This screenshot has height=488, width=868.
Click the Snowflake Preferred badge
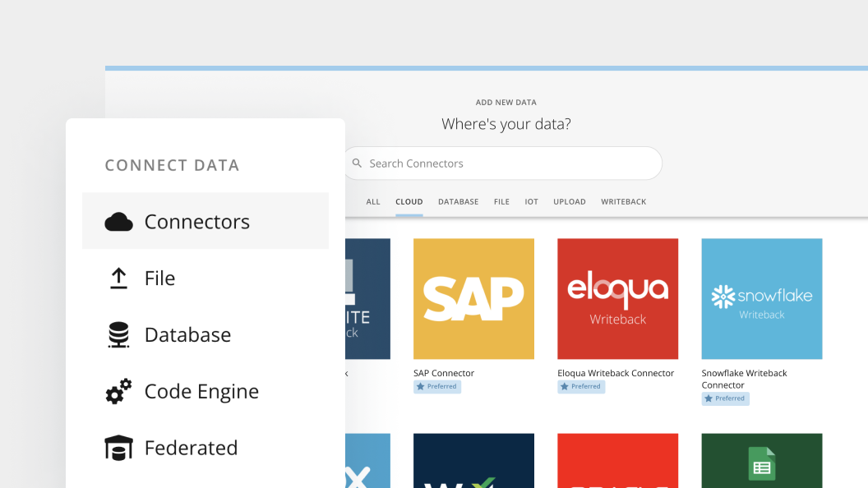tap(725, 399)
